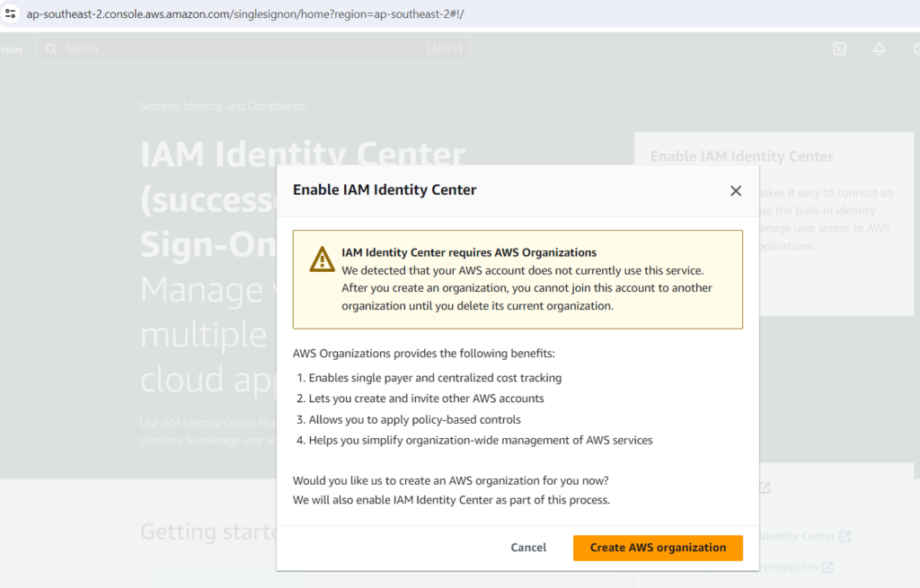The width and height of the screenshot is (920, 588).
Task: Click the warning triangle in the dialog alert
Action: (x=321, y=259)
